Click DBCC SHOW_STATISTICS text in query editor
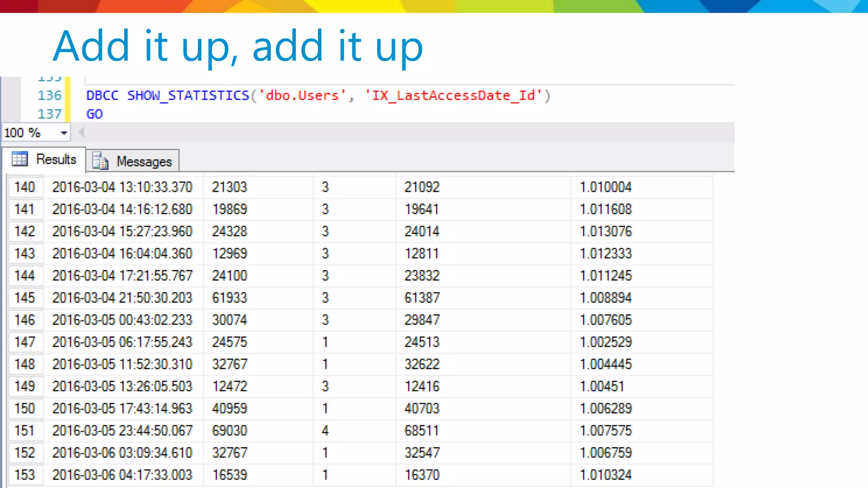868x488 pixels. [167, 95]
